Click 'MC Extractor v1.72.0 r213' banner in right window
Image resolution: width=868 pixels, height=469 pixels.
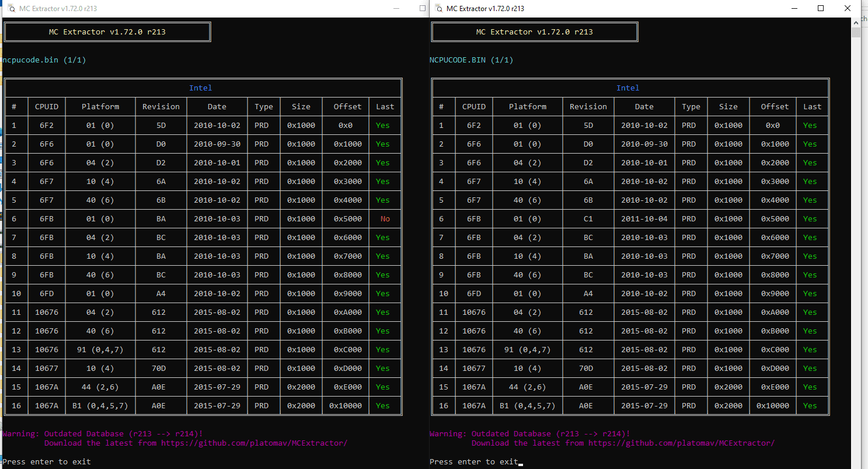coord(535,32)
